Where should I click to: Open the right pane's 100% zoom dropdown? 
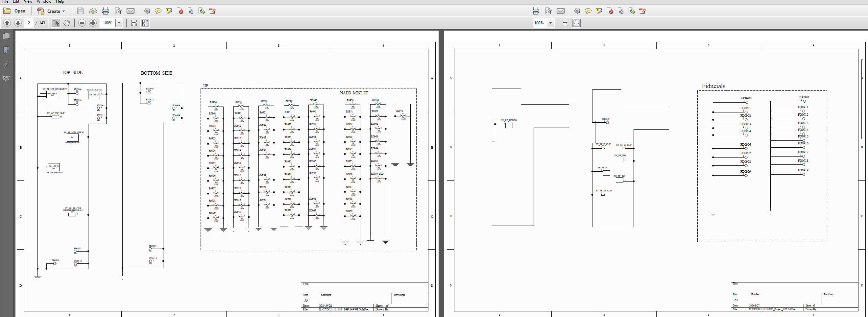(x=551, y=23)
